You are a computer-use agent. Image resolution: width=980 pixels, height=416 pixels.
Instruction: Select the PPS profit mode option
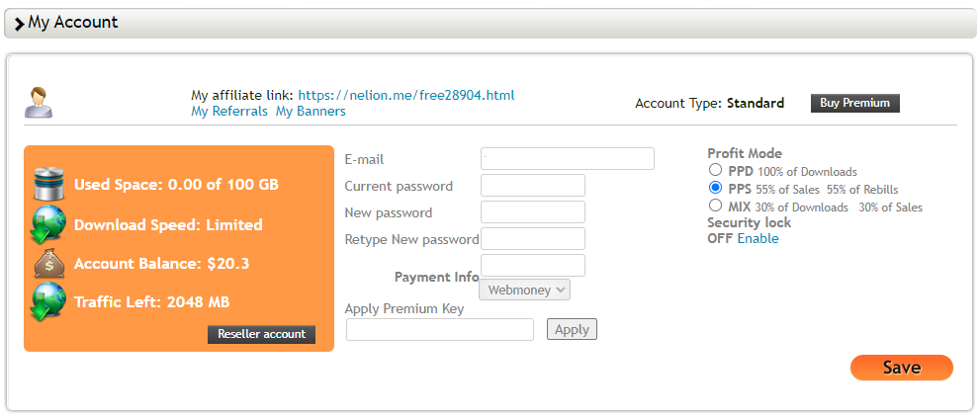pos(715,188)
